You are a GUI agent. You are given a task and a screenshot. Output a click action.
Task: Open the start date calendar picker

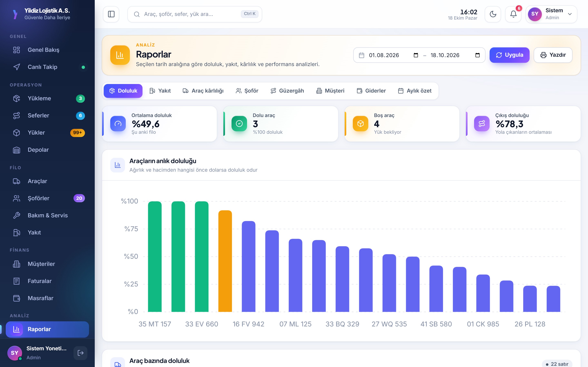tap(416, 55)
